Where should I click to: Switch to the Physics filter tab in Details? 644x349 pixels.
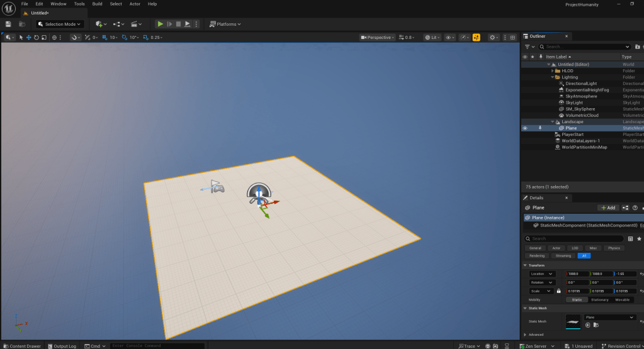click(614, 248)
